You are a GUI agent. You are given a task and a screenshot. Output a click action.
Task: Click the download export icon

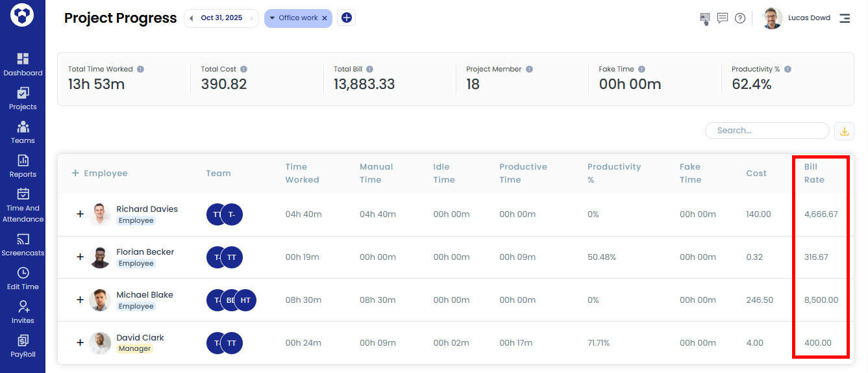pyautogui.click(x=844, y=131)
